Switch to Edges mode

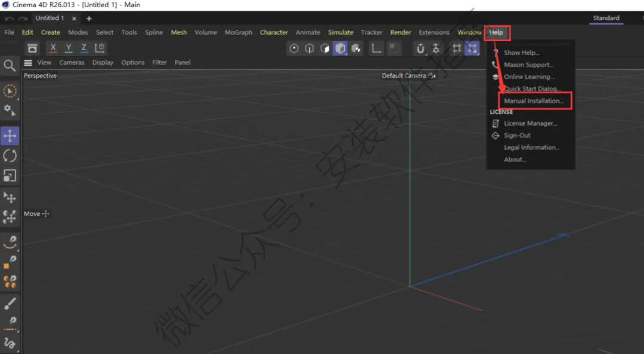(309, 48)
